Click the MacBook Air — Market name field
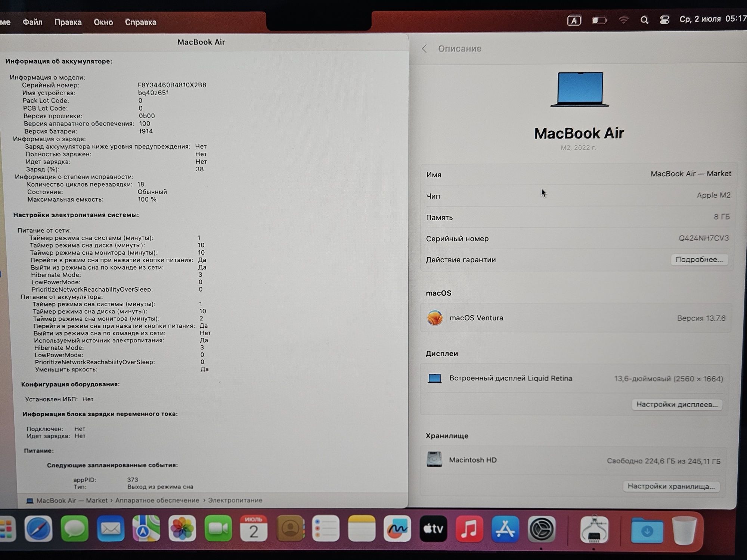The image size is (747, 560). tap(691, 174)
